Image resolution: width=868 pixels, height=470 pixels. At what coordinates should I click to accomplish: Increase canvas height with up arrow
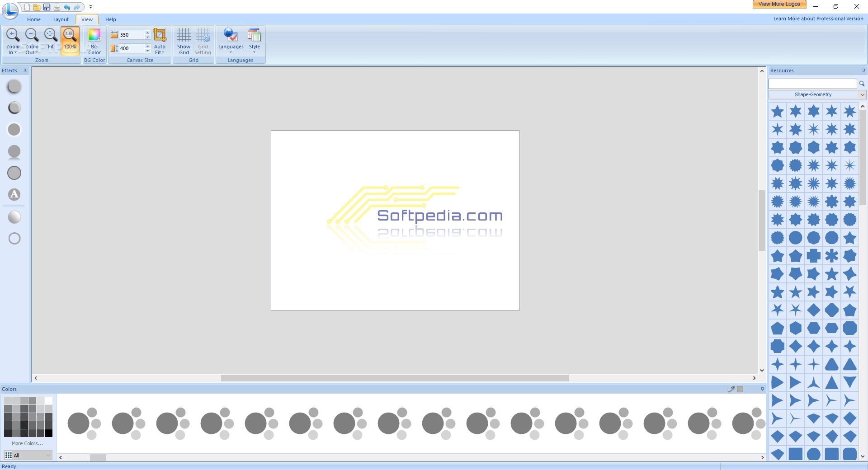(147, 46)
